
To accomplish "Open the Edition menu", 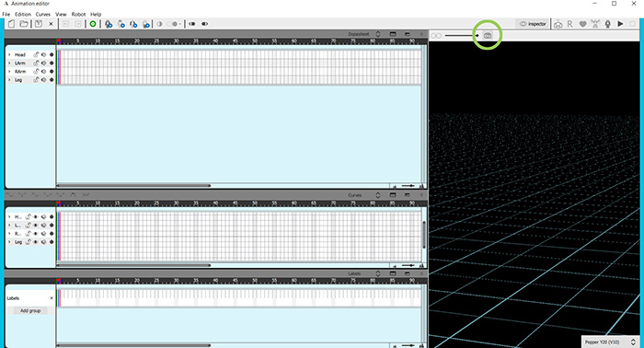I will click(23, 14).
